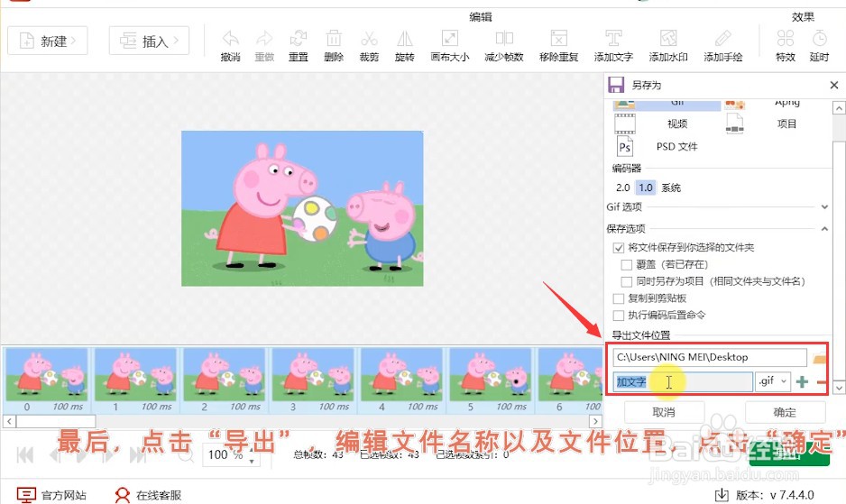Select 系统 encoder option

click(671, 188)
